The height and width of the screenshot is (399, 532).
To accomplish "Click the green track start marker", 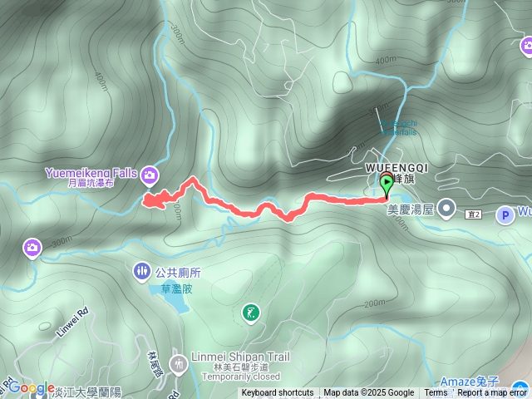I will point(387,186).
